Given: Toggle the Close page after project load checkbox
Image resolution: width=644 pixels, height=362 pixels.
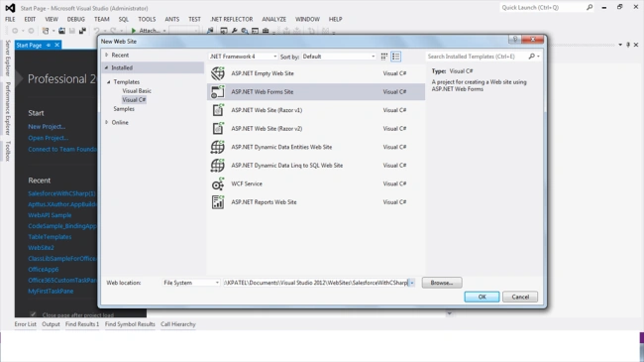Looking at the screenshot, I should click(33, 314).
